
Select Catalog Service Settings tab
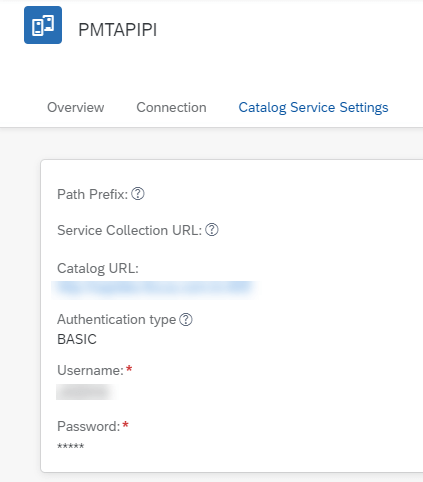tap(313, 107)
